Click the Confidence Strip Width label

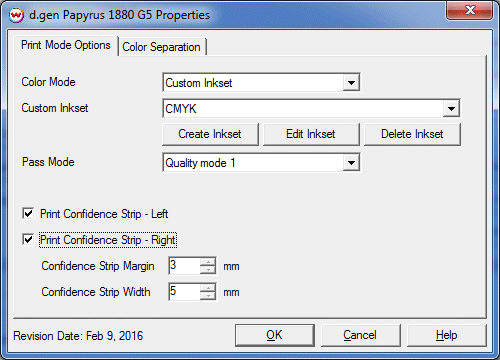point(96,292)
